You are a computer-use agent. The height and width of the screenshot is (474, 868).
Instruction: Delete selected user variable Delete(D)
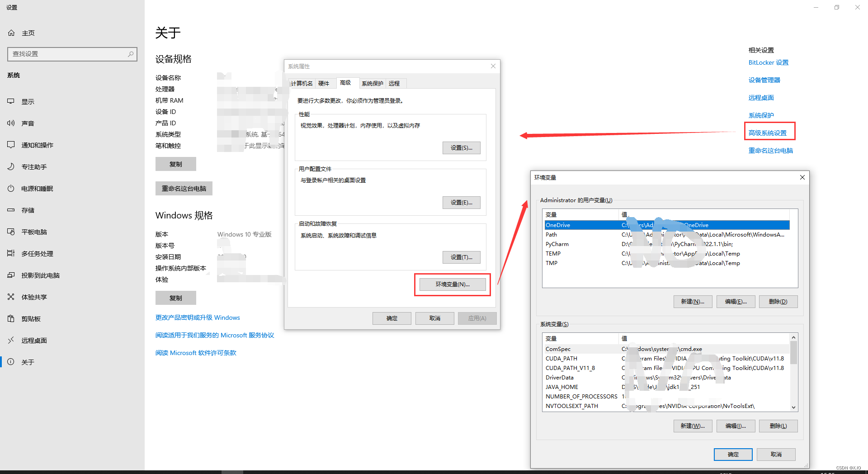point(778,302)
